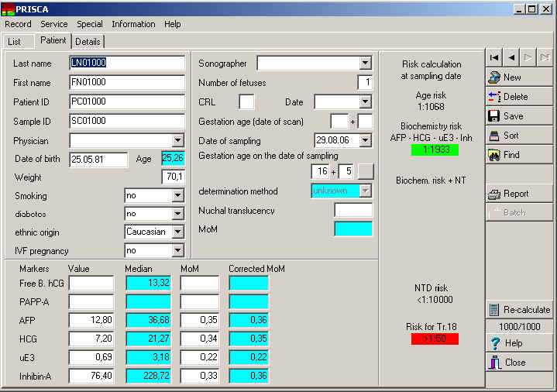557x392 pixels.
Task: Expand the IVF pregnancy dropdown
Action: [177, 250]
